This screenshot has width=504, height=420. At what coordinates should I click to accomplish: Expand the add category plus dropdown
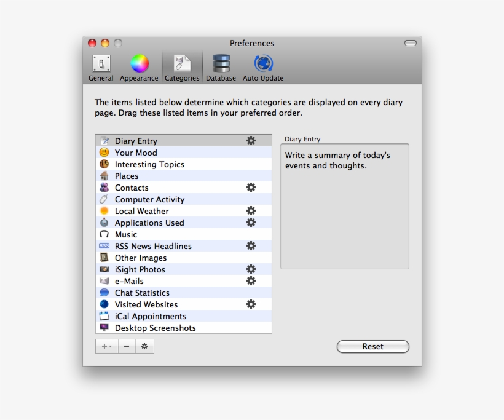(106, 346)
